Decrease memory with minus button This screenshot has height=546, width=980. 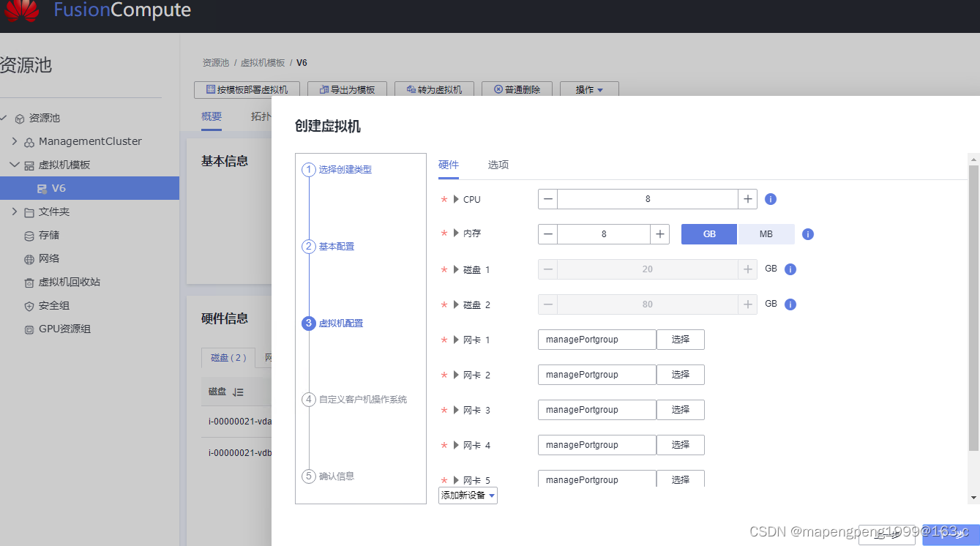pyautogui.click(x=548, y=234)
